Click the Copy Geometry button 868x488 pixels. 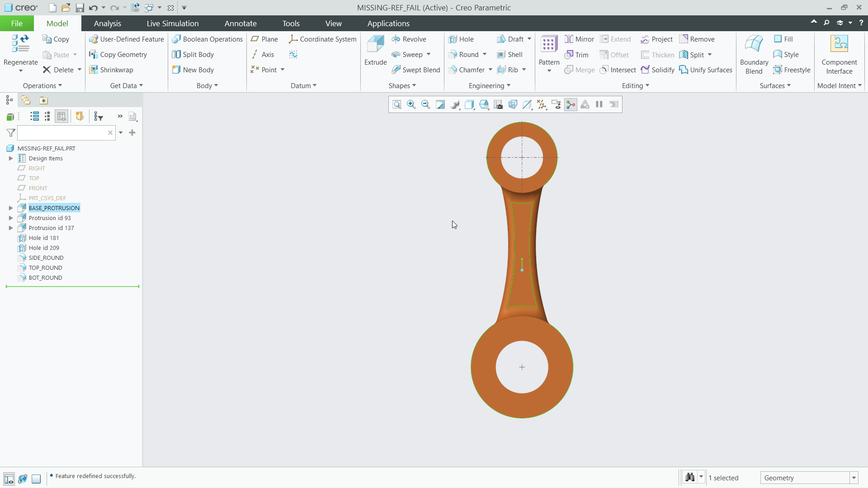click(118, 55)
